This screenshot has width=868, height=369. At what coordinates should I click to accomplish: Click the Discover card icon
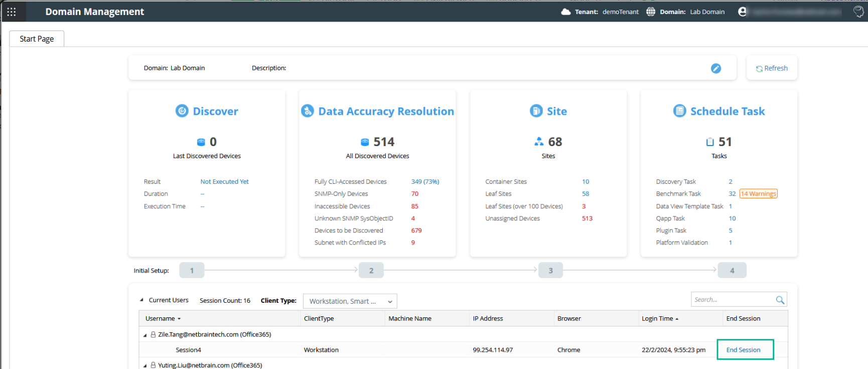tap(182, 111)
